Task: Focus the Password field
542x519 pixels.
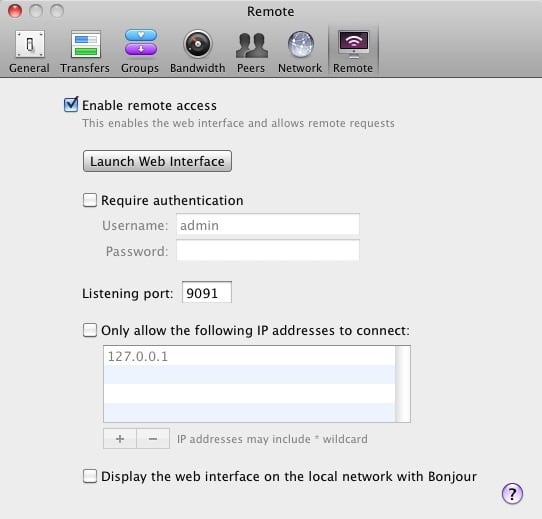Action: [268, 251]
